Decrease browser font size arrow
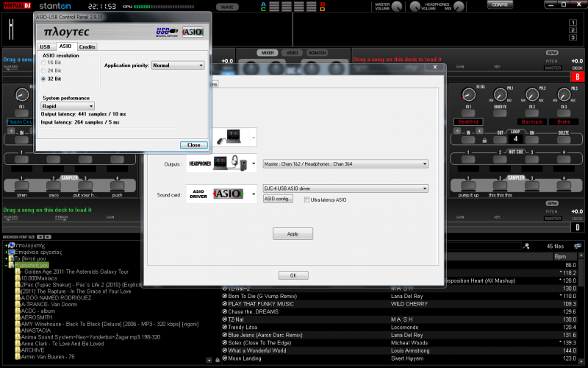The width and height of the screenshot is (588, 368). pos(40,237)
